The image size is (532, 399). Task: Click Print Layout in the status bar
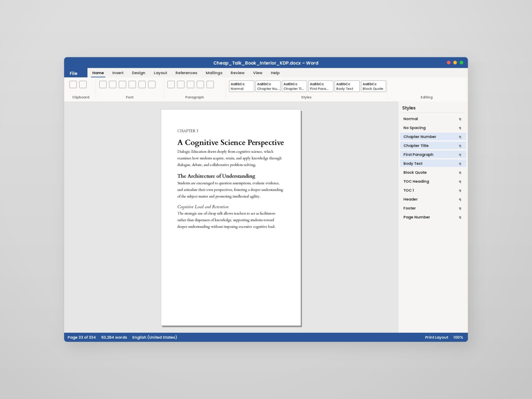pyautogui.click(x=436, y=337)
